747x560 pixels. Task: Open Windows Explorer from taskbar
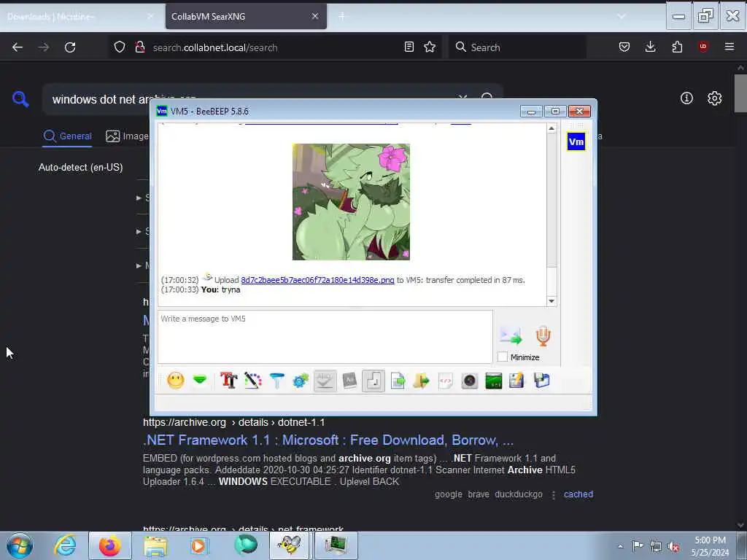point(155,545)
